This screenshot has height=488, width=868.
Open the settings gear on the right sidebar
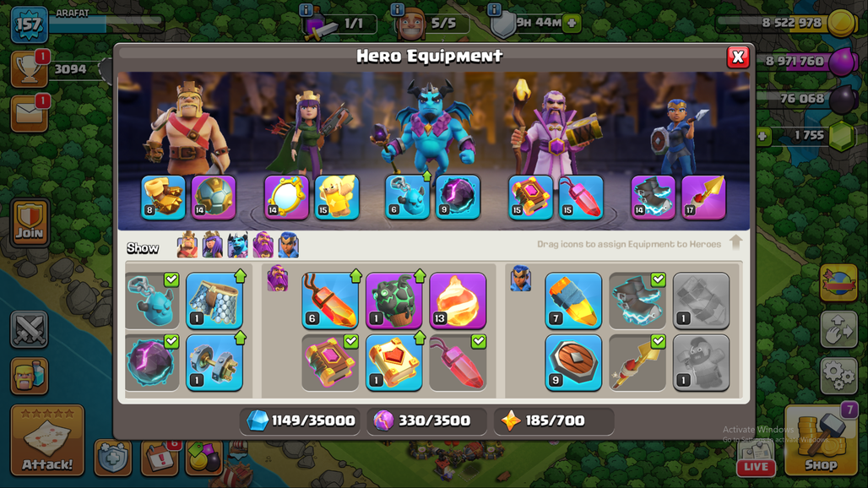(838, 376)
